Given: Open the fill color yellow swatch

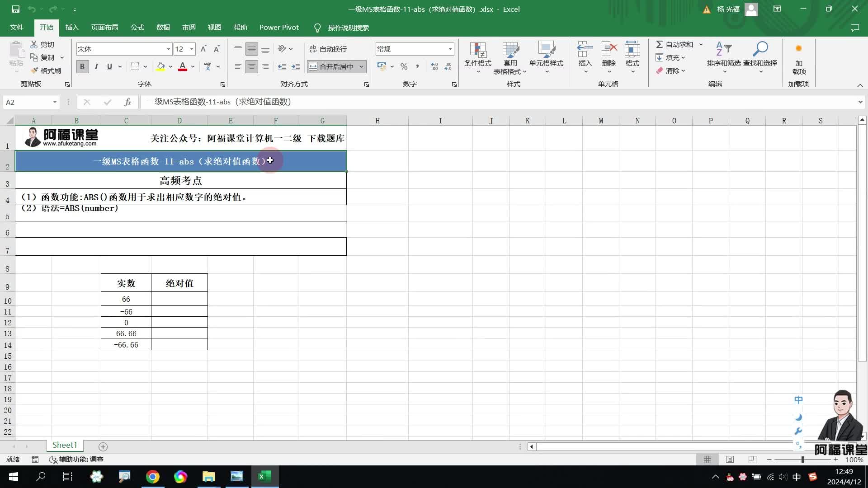Looking at the screenshot, I should [x=160, y=66].
